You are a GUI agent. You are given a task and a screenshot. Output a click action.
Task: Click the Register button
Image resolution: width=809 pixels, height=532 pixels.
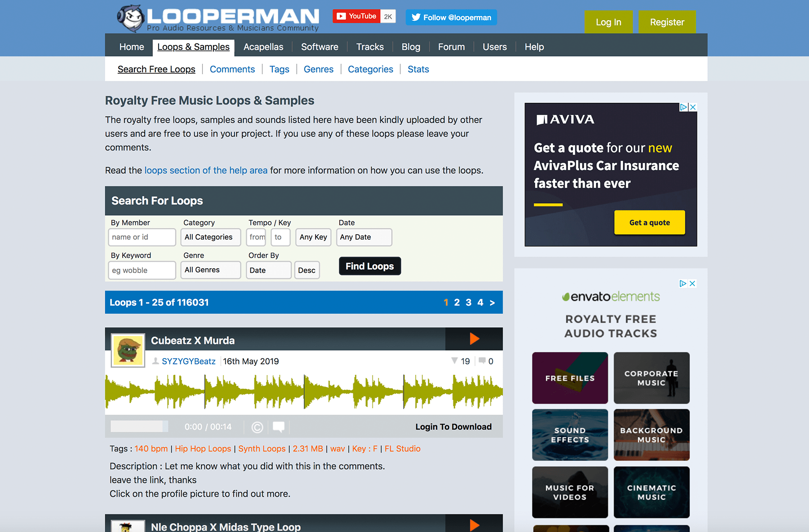point(667,22)
